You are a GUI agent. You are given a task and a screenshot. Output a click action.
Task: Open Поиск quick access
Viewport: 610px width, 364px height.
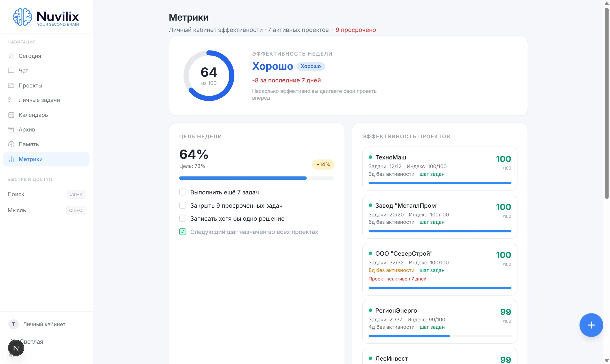[x=46, y=194]
